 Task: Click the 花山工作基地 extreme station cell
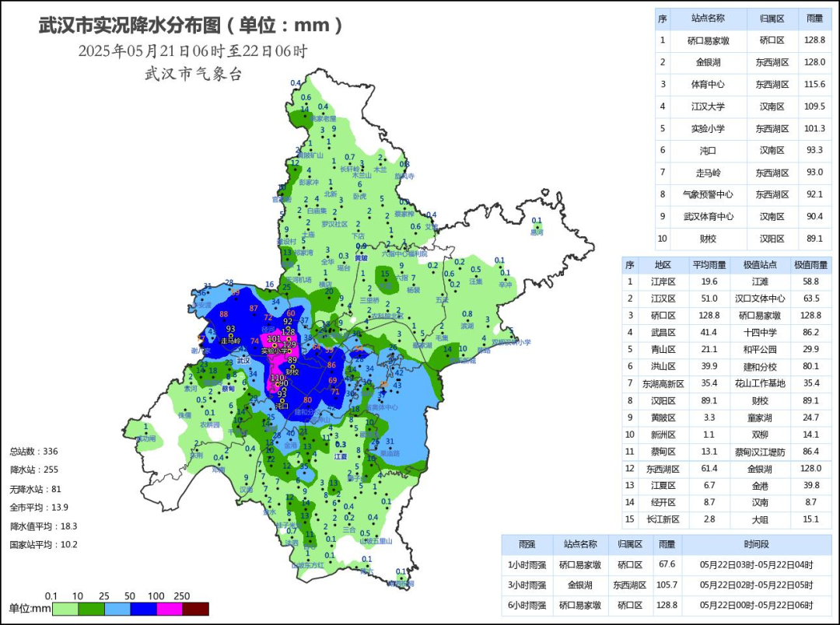click(x=760, y=383)
